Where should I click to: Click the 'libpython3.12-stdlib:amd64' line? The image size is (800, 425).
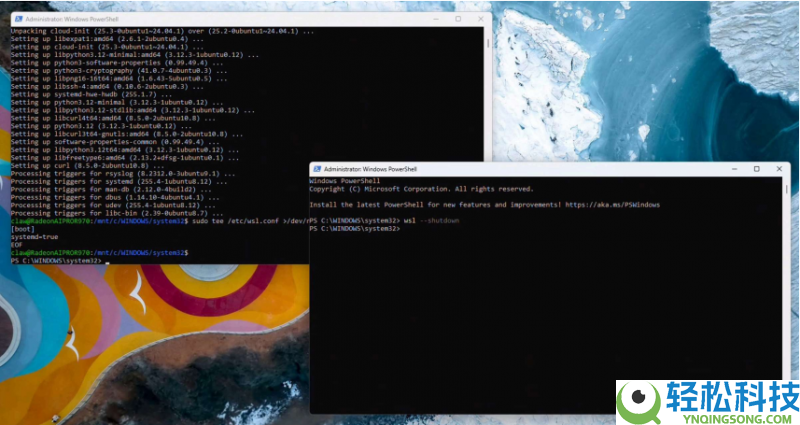[x=133, y=110]
